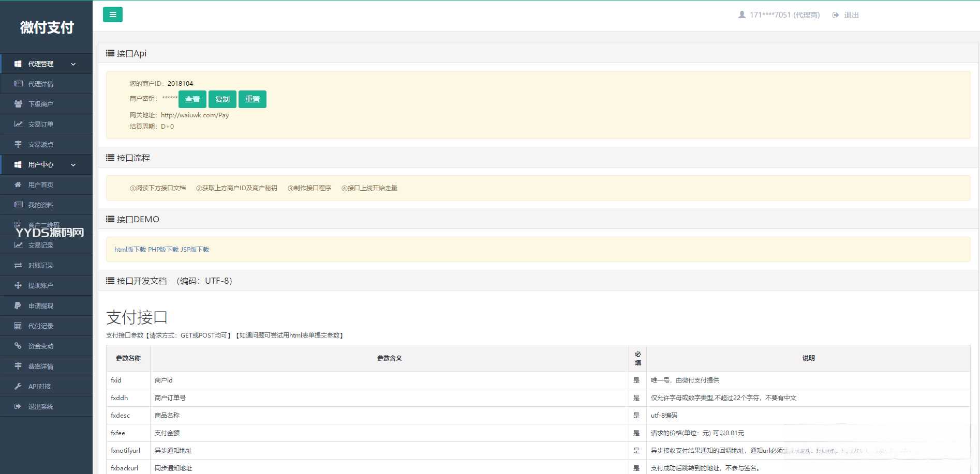Download the PHP版 demo

point(163,250)
